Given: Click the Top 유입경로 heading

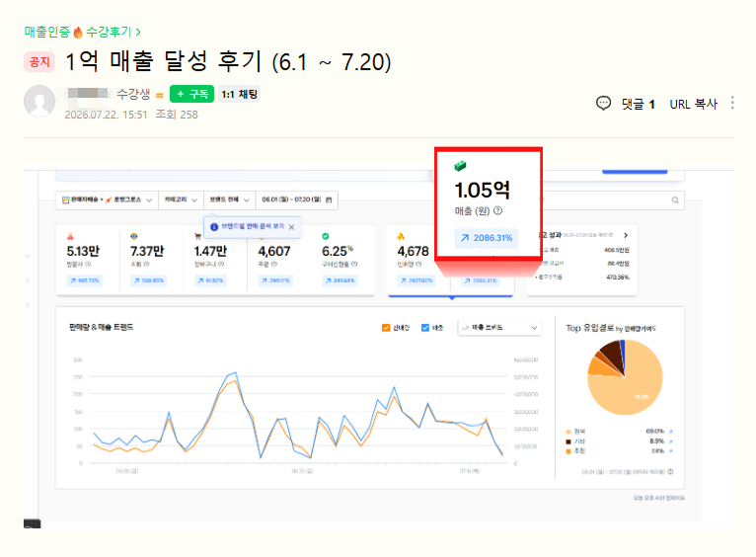Looking at the screenshot, I should 611,329.
